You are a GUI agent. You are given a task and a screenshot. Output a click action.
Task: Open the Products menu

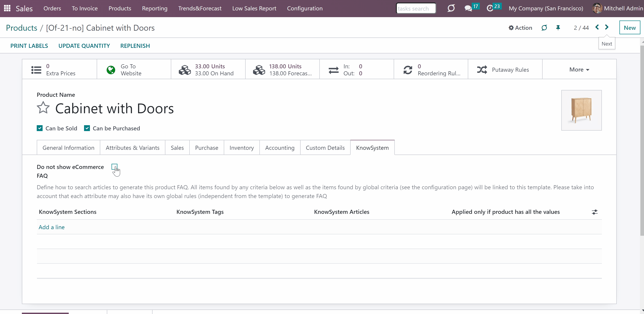(120, 9)
